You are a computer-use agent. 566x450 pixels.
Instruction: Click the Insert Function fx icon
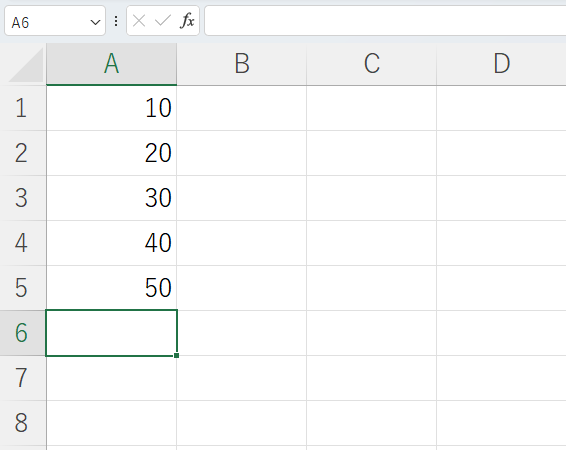[x=187, y=21]
